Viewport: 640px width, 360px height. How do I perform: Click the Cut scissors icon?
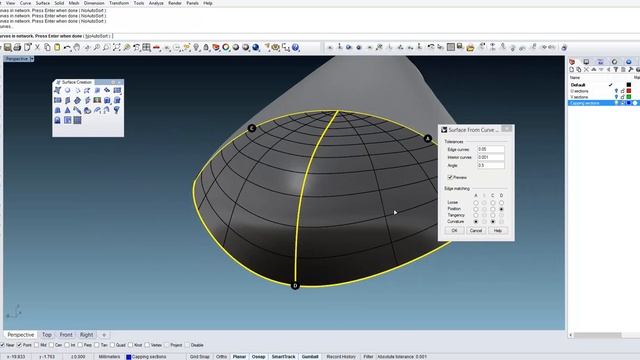37,47
